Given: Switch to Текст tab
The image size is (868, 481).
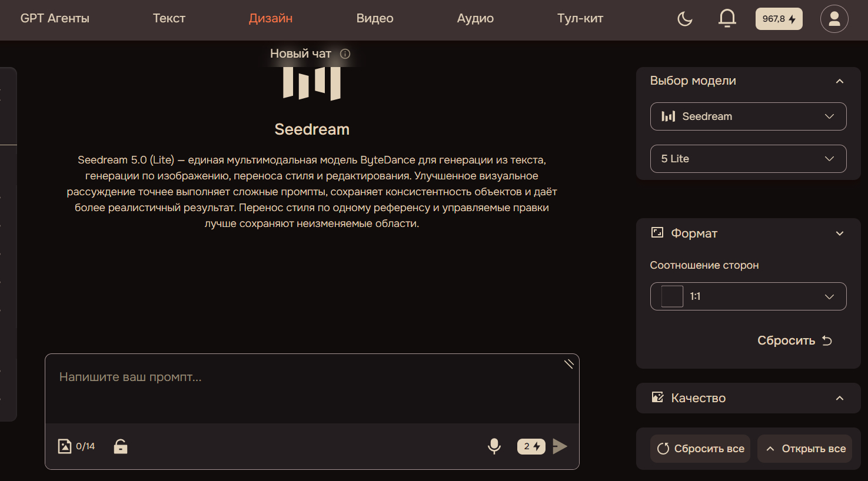Looking at the screenshot, I should tap(169, 18).
